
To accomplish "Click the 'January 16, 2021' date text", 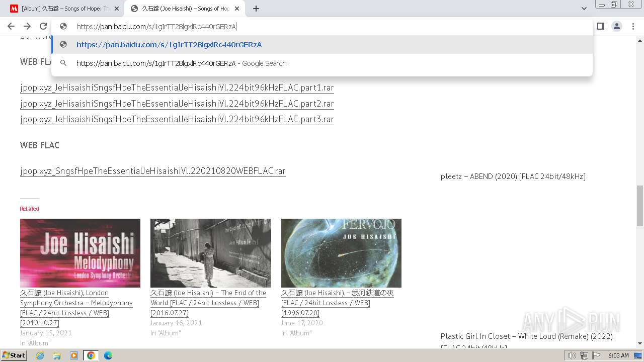I will click(x=176, y=323).
